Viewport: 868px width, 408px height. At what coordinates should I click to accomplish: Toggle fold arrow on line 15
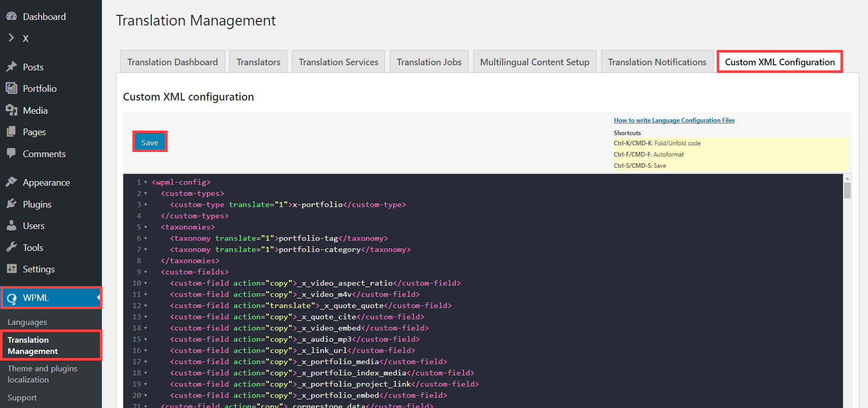point(146,339)
